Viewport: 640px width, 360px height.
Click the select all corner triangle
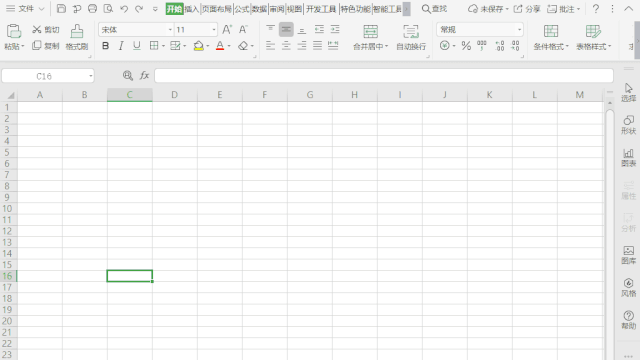[11, 96]
